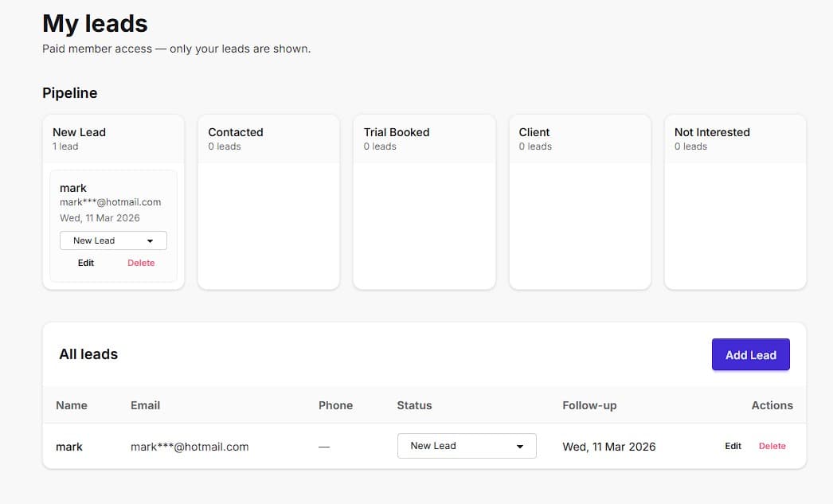Edit mark's lead from the table row

732,446
